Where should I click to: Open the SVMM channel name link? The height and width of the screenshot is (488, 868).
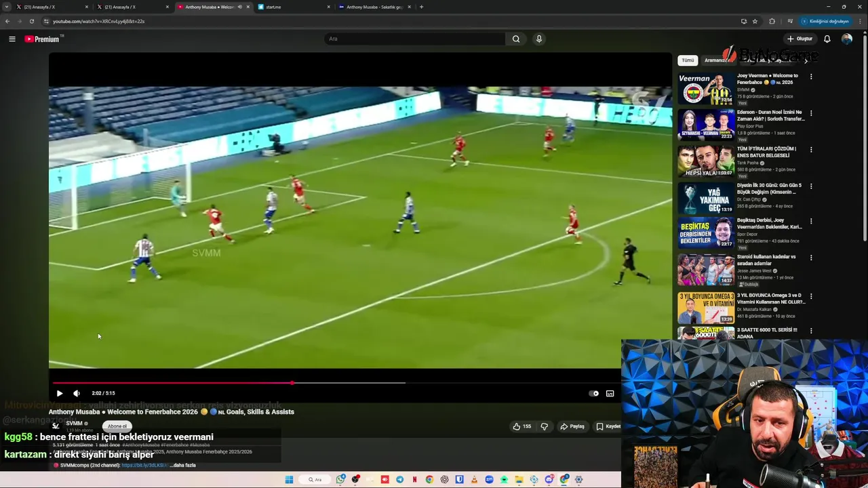coord(74,423)
